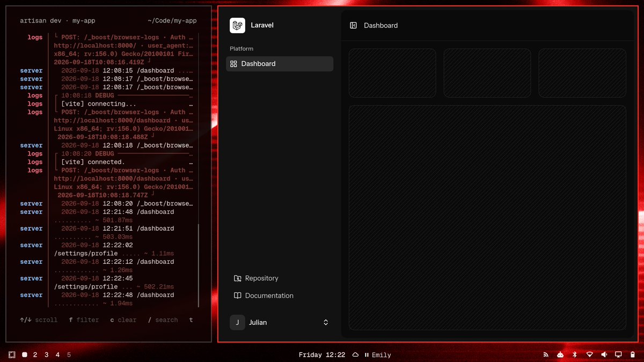Click the server row '12:21:51 /dashboard'
This screenshot has height=362, width=644.
[x=118, y=228]
